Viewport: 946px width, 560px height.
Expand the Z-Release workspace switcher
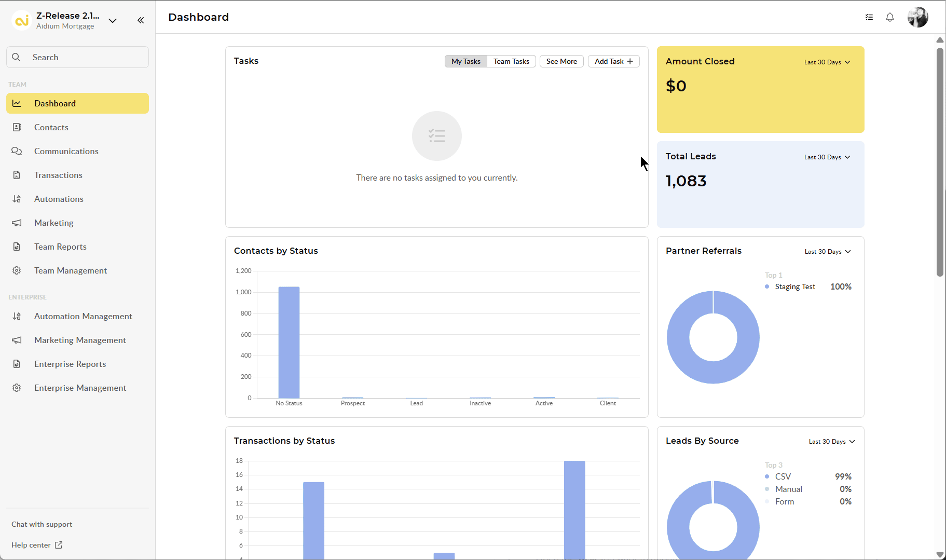coord(113,21)
